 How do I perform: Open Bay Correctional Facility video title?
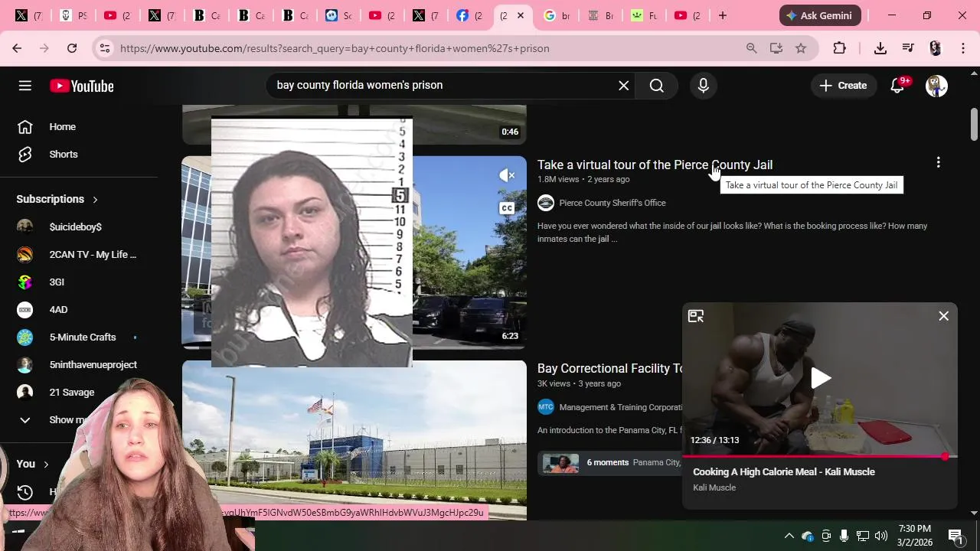pyautogui.click(x=610, y=369)
